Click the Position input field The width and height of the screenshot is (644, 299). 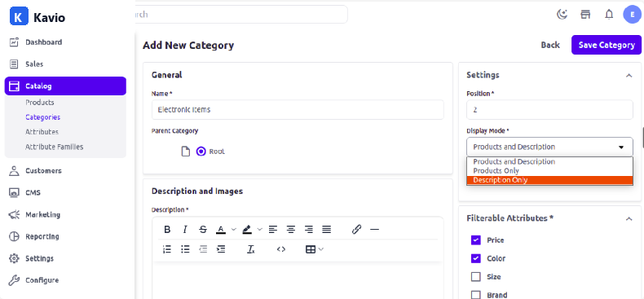(549, 110)
